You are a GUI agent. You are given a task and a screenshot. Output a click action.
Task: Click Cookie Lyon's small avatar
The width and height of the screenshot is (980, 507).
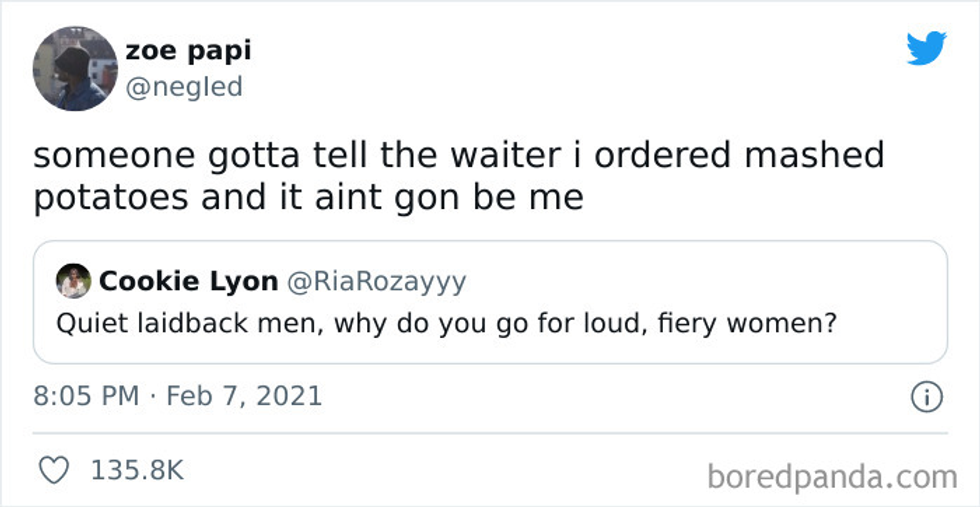coord(74,282)
